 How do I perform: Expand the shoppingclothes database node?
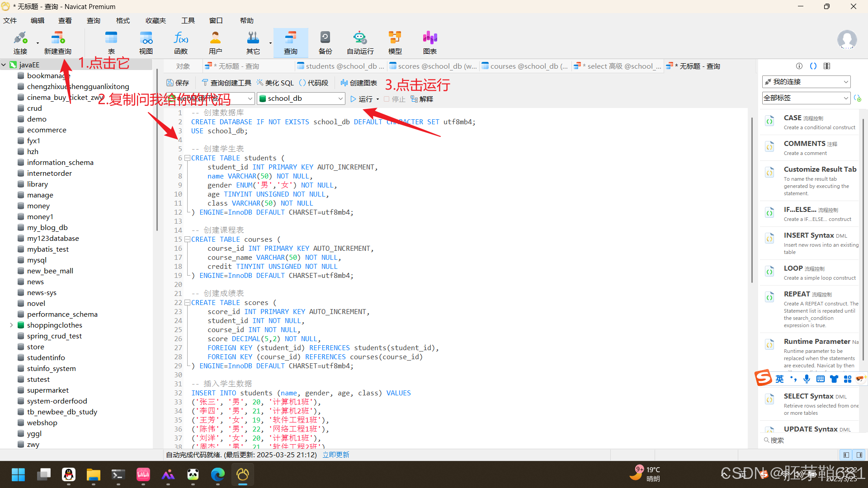click(x=11, y=325)
